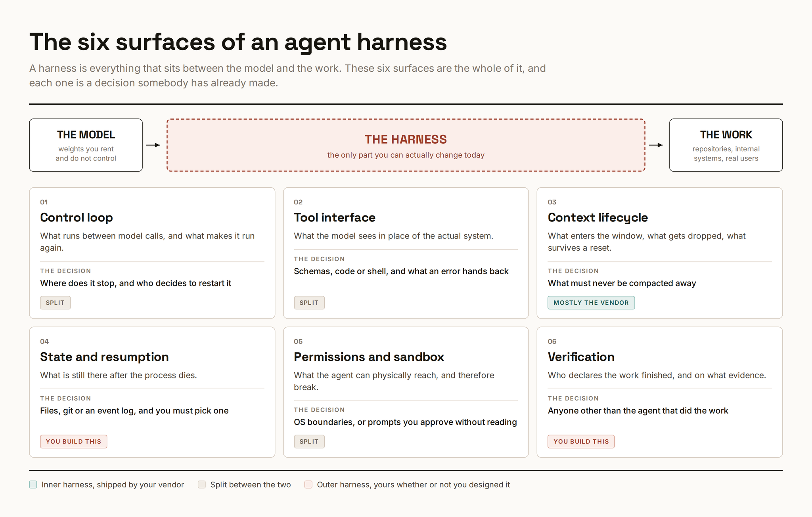Click the Control loop heading
This screenshot has width=812, height=517.
pyautogui.click(x=77, y=217)
